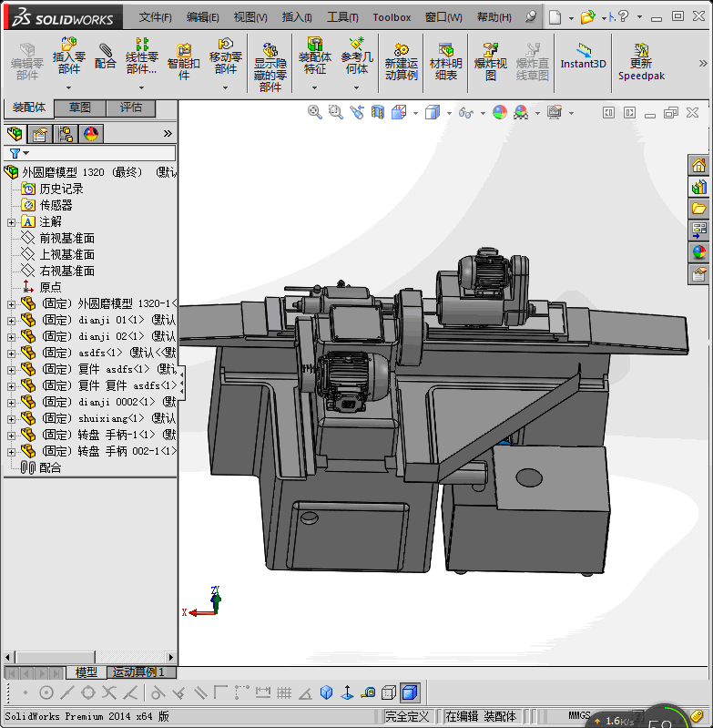Screen dimensions: 713x728
Task: Switch to 评估 evaluate tab
Action: [x=131, y=108]
